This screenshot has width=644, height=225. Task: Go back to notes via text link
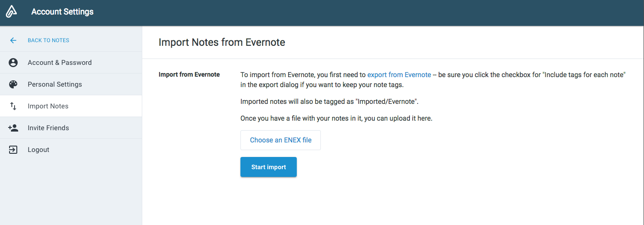[48, 40]
